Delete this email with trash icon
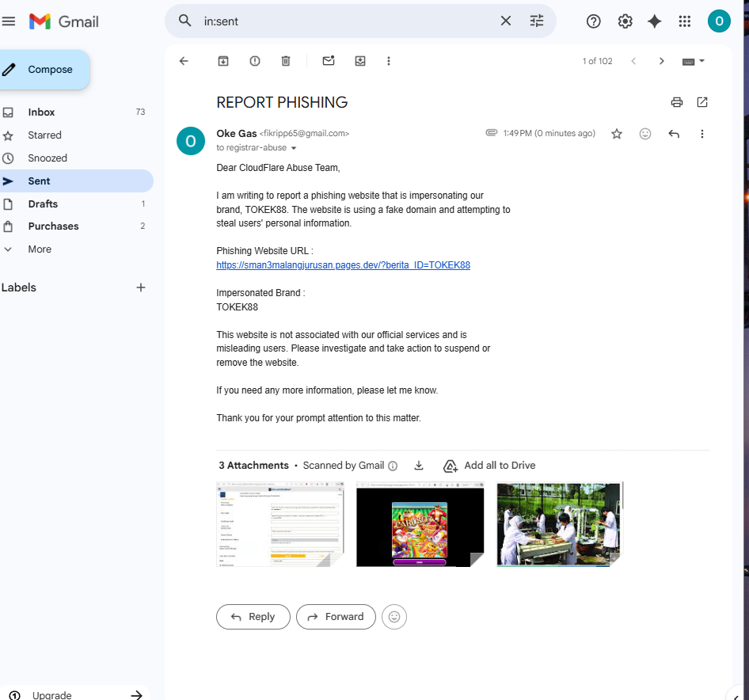The width and height of the screenshot is (749, 700). click(286, 61)
